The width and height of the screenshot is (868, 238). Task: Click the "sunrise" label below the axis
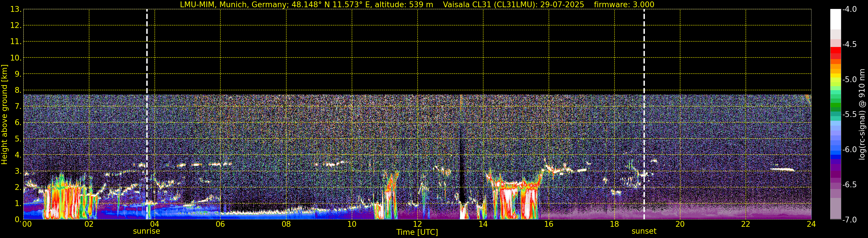click(146, 231)
